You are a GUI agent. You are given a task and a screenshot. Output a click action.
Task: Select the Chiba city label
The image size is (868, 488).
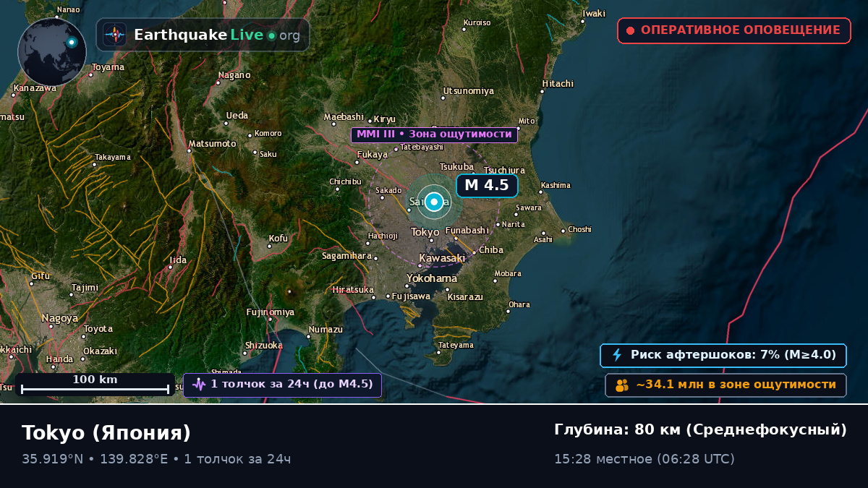491,250
